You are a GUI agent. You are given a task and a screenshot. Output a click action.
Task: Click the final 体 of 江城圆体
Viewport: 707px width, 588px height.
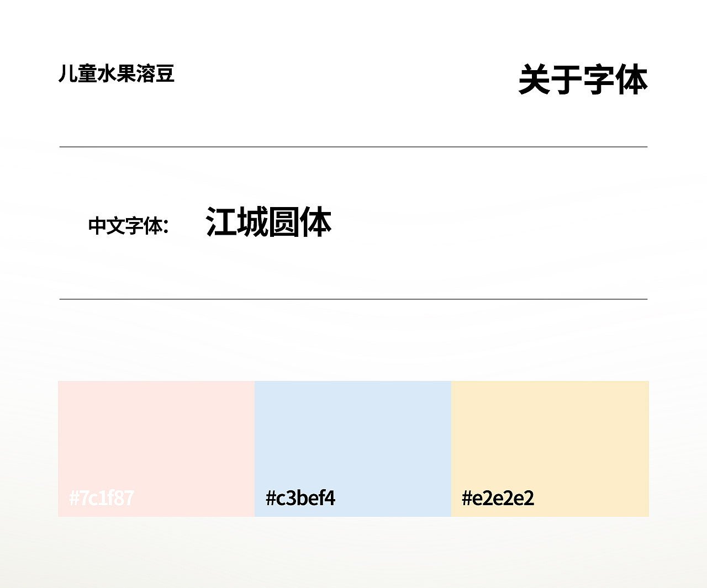point(316,222)
